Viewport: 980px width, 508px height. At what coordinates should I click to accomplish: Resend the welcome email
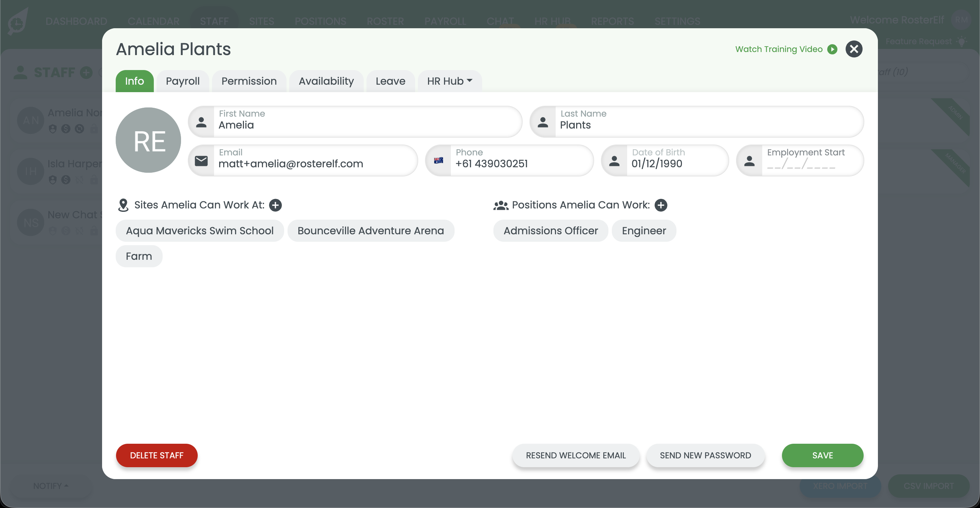click(x=575, y=455)
